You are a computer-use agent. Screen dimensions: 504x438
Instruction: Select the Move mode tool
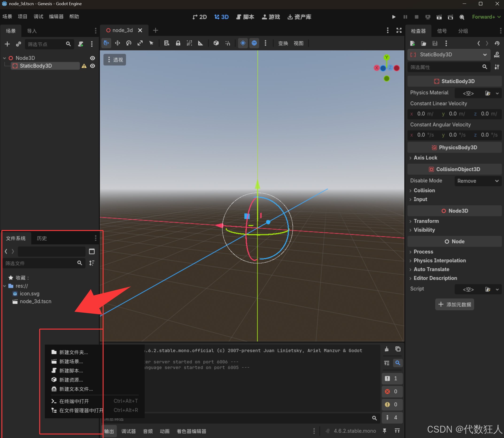pyautogui.click(x=118, y=43)
